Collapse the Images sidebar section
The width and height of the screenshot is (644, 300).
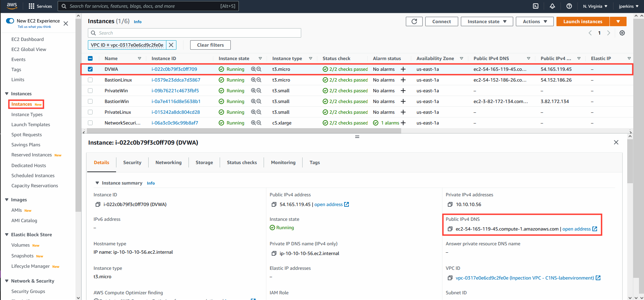pyautogui.click(x=7, y=200)
